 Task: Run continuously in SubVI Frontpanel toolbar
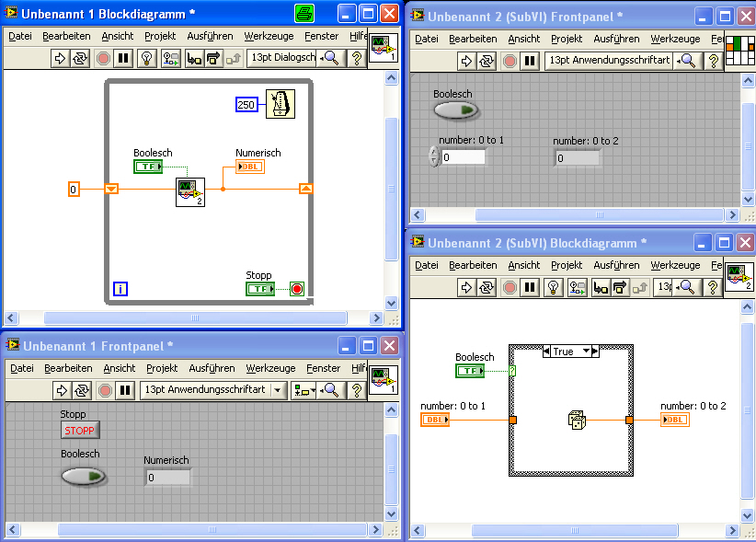486,62
